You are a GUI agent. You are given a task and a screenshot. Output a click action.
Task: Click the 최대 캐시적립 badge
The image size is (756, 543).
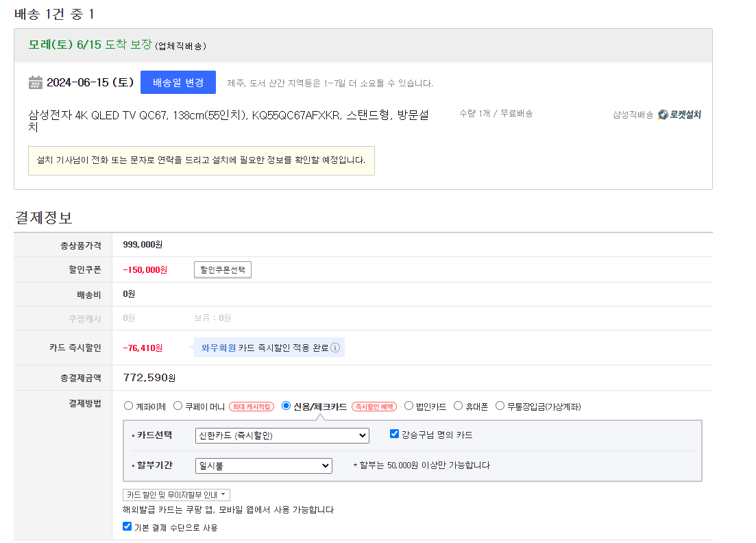point(252,407)
